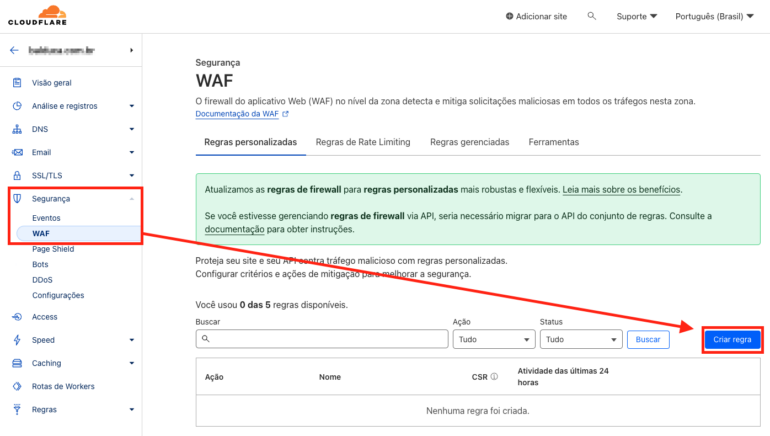Screen dimensions: 770x436
Task: Open the Suporte dropdown menu
Action: tap(636, 16)
